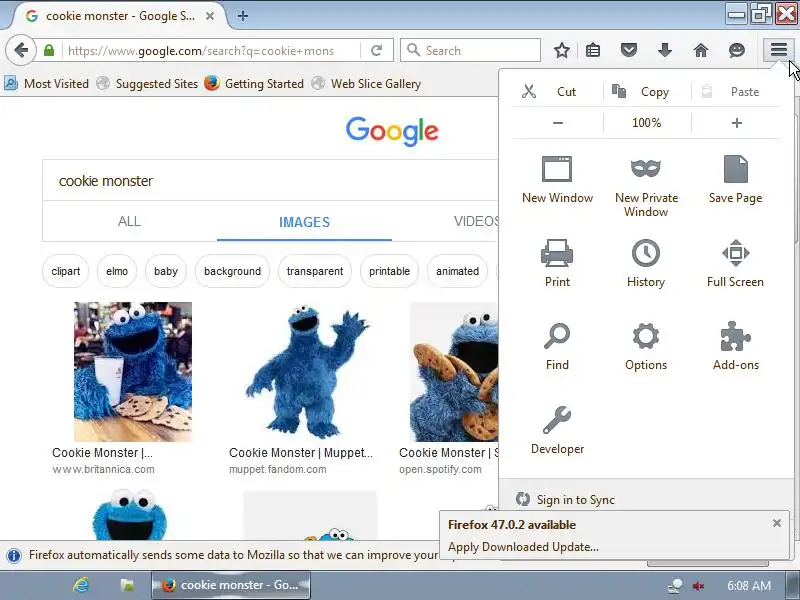Viewport: 800px width, 600px height.
Task: Filter images by baby chip
Action: point(166,271)
